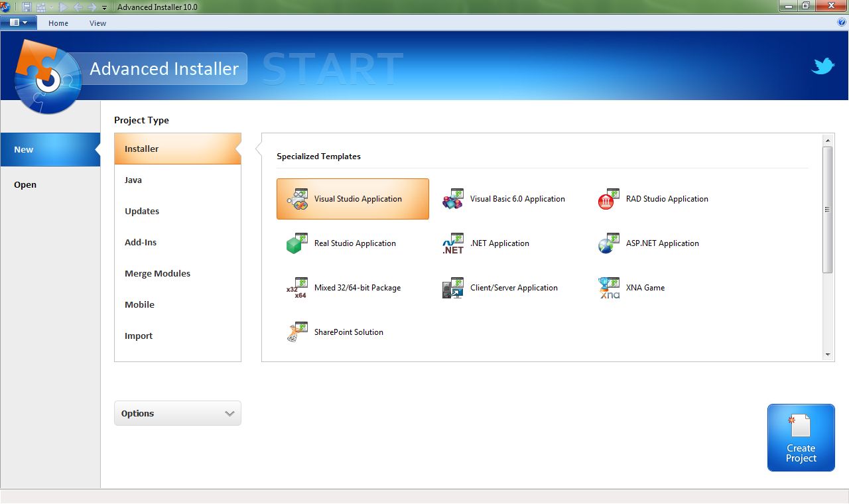The height and width of the screenshot is (504, 849).
Task: Click the Visual Basic 6.0 Application icon
Action: pos(453,199)
